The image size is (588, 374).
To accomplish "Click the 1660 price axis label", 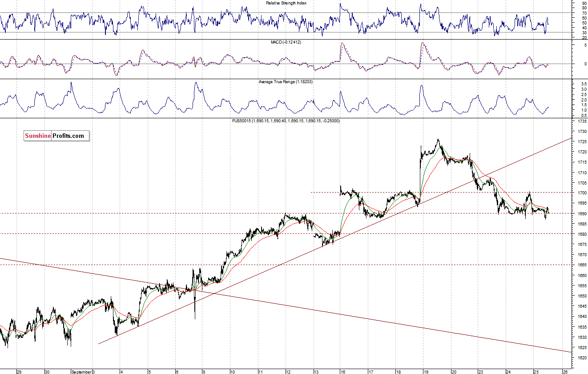I will [582, 275].
